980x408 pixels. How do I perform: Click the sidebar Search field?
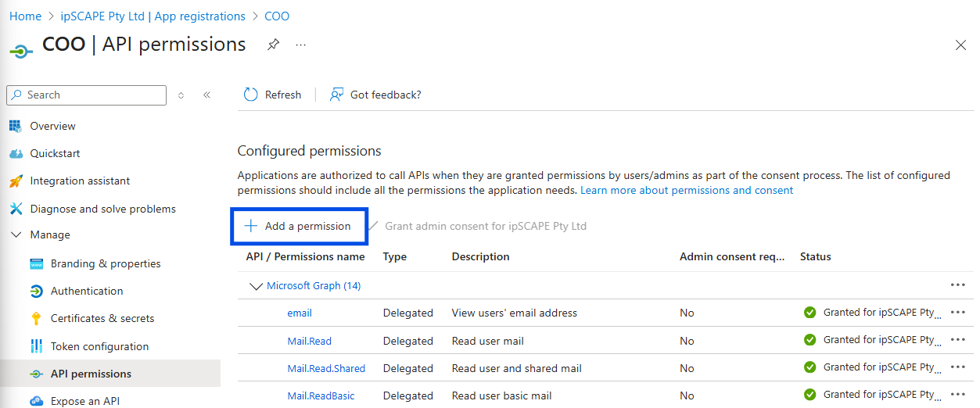coord(86,95)
